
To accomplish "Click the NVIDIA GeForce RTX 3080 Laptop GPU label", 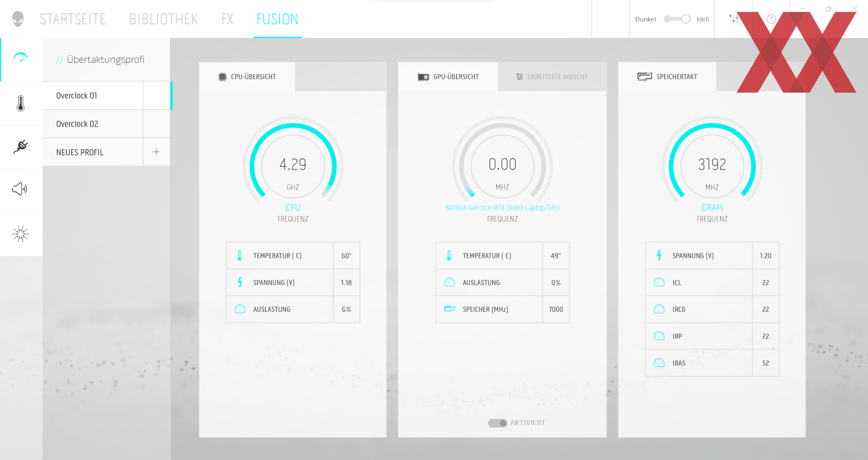I will click(502, 208).
